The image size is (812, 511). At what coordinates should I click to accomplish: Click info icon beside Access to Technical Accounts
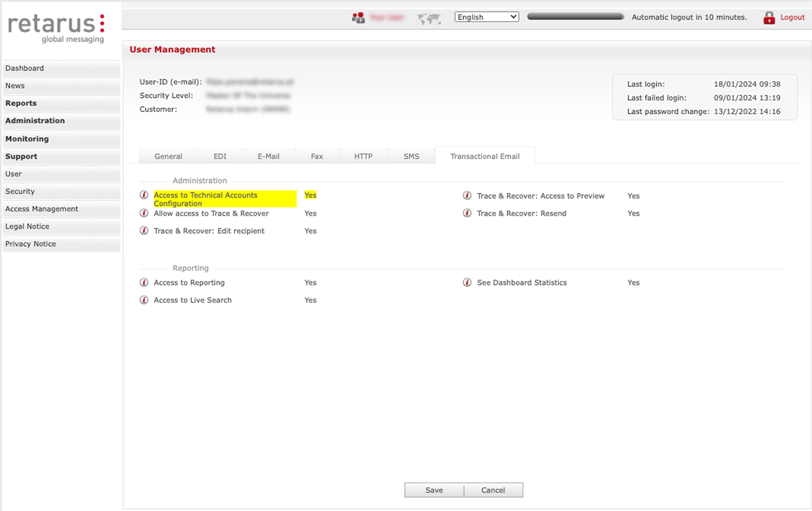pos(144,195)
